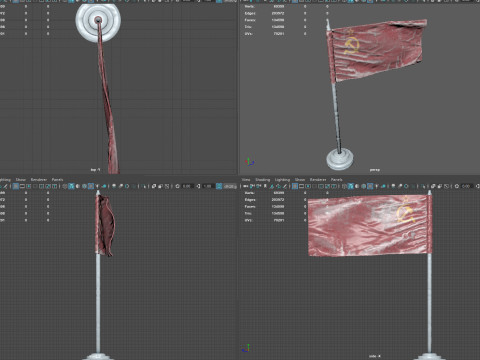This screenshot has width=480, height=360.
Task: Toggle safe title in side view panel
Action: [x=334, y=186]
